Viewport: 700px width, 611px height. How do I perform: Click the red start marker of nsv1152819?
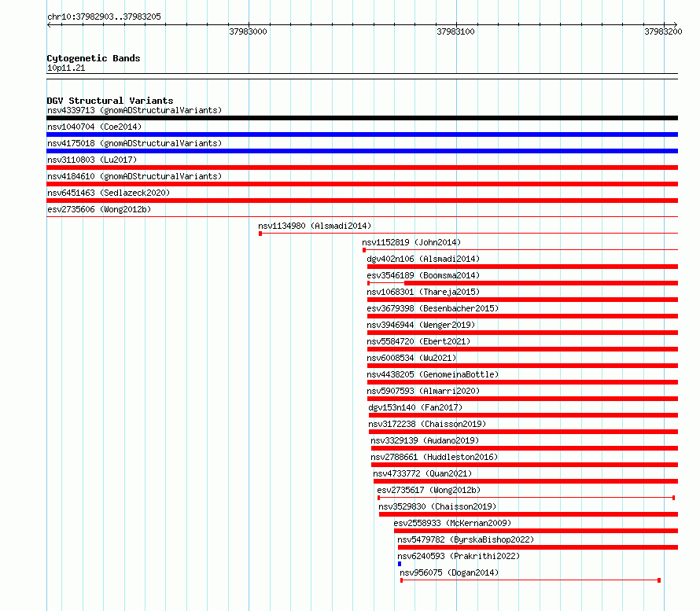click(x=364, y=250)
